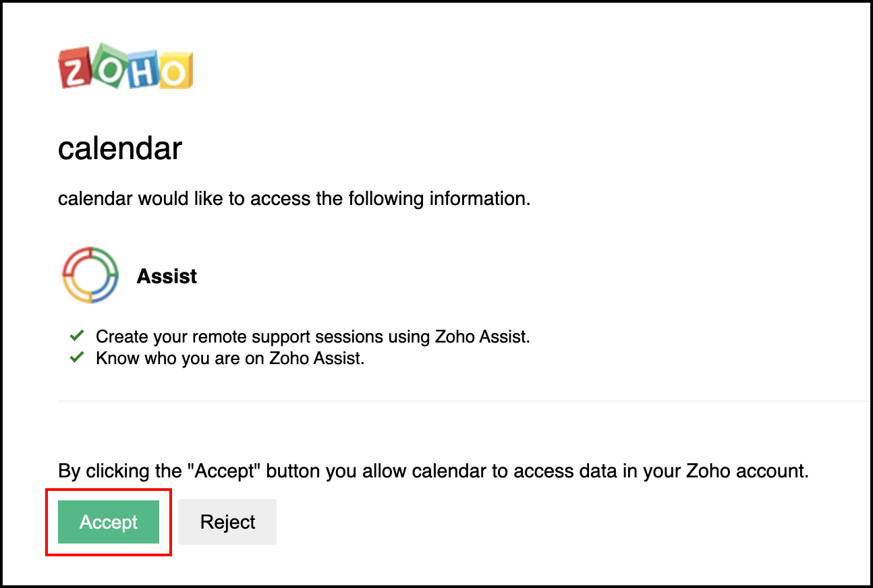Accept the calendar access request
The height and width of the screenshot is (588, 873).
109,521
